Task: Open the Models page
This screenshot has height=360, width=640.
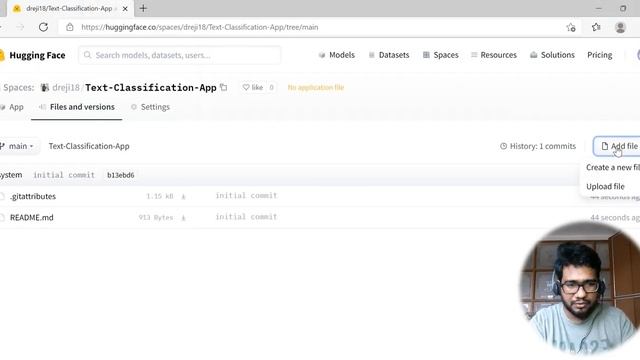Action: coord(337,55)
